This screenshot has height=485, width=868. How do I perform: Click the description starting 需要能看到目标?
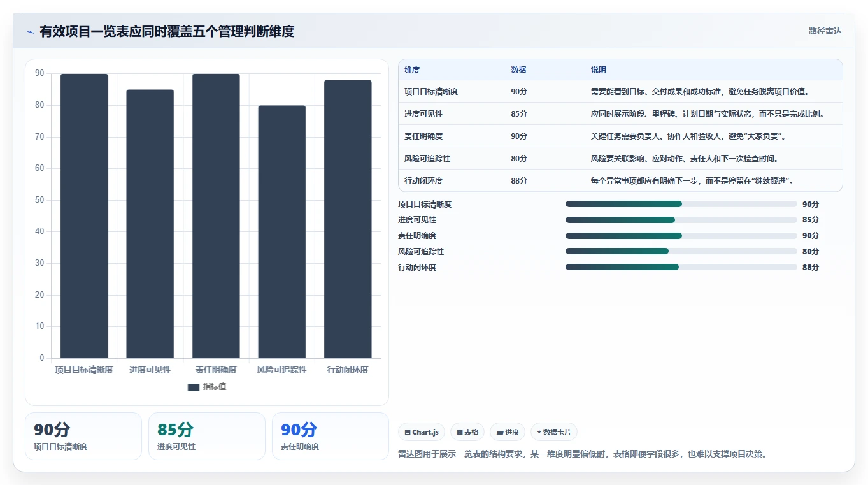coord(700,92)
